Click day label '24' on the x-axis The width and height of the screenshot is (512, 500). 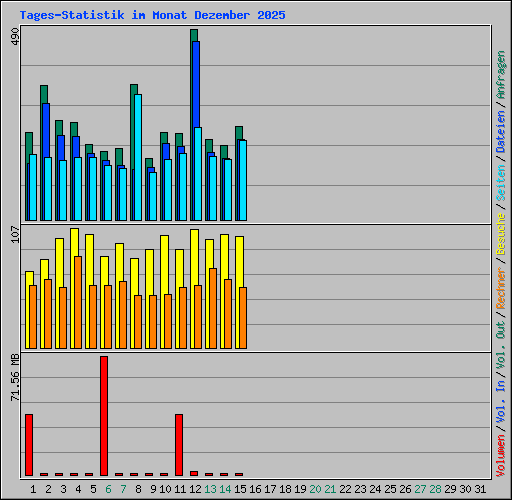pos(375,489)
